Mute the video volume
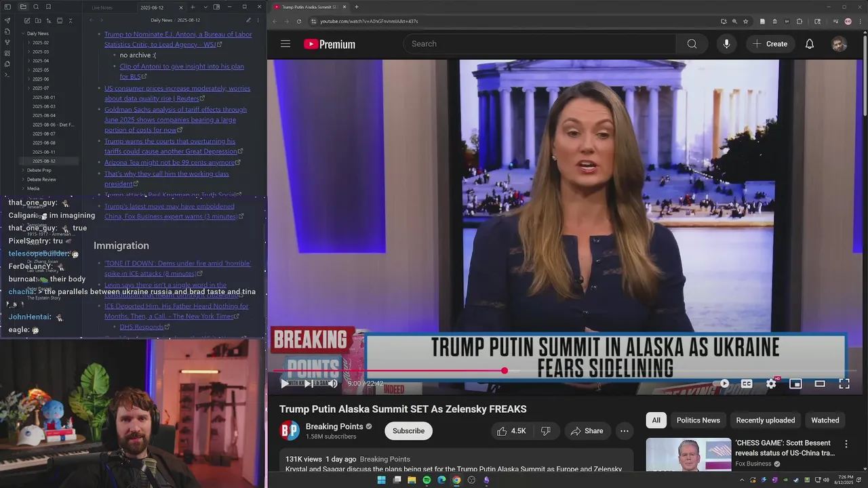 coord(333,384)
